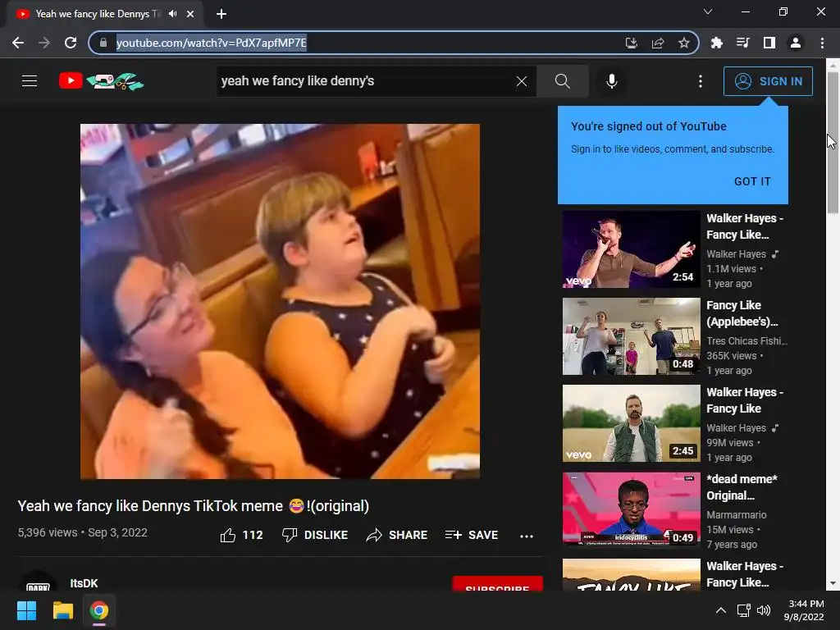The height and width of the screenshot is (630, 840).
Task: Open Walker Hayes - Fancy Like 99M title
Action: (745, 399)
